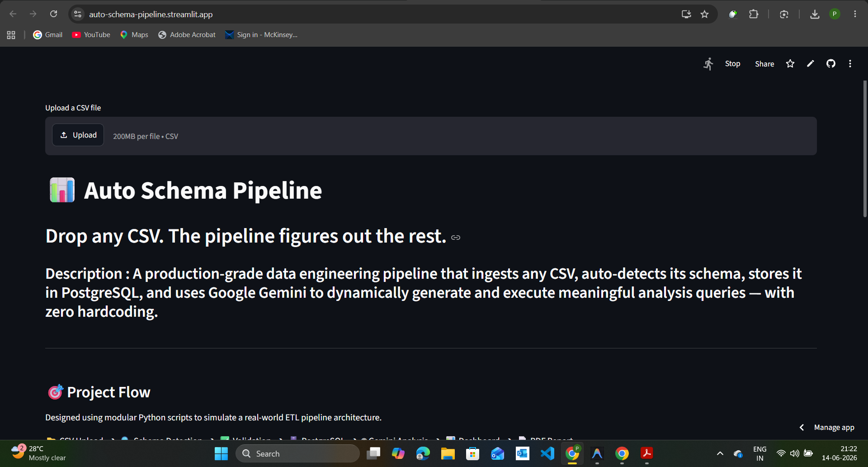868x467 pixels.
Task: Go back in browser history
Action: coord(13,14)
